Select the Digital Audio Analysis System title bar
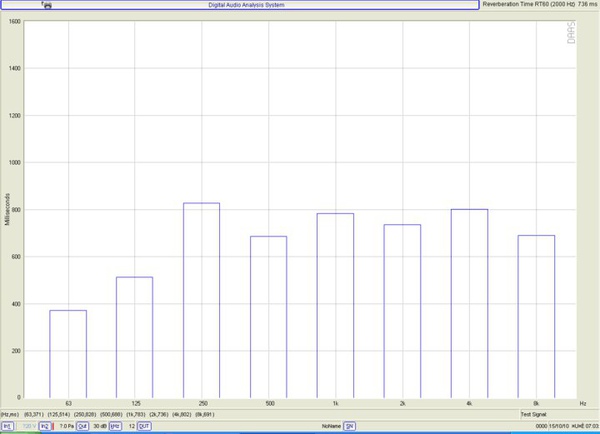This screenshot has width=600, height=434. (x=240, y=5)
